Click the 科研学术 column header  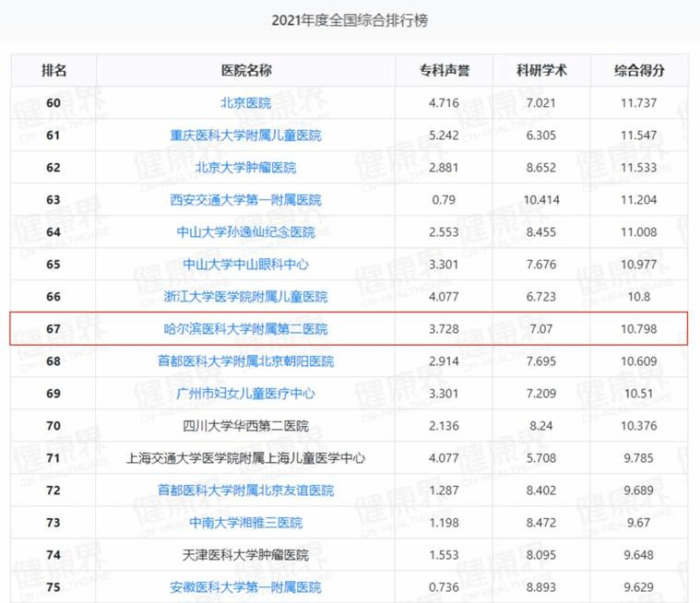click(542, 70)
